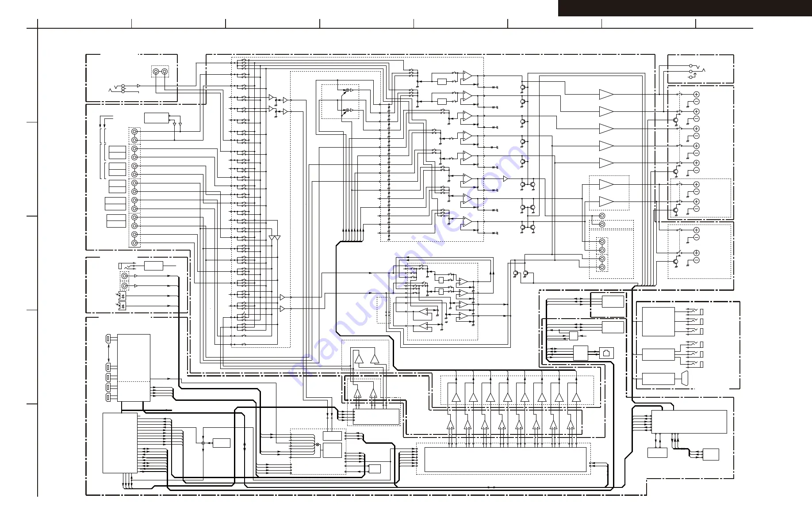Click the pair of downward-pointing triangle buffers

pyautogui.click(x=275, y=238)
